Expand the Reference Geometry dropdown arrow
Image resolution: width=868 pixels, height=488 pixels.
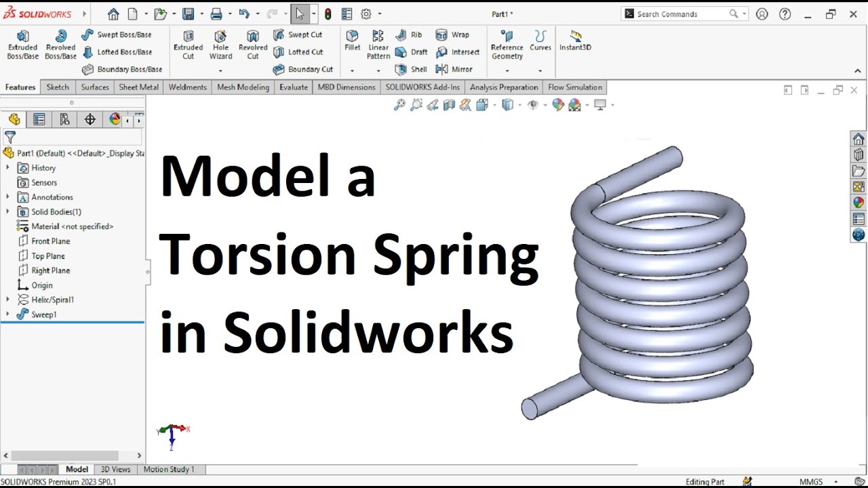(507, 70)
